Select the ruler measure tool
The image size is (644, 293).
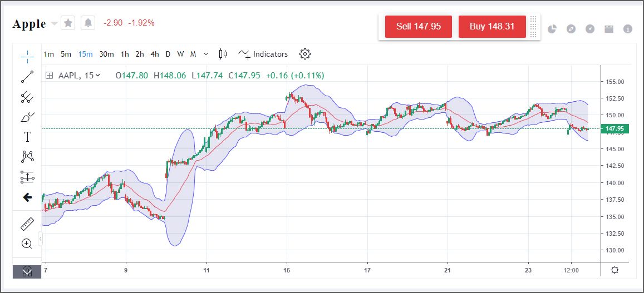[27, 224]
